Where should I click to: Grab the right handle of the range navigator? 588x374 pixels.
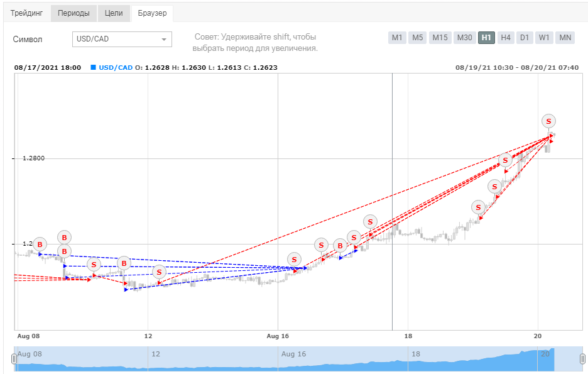pos(582,359)
